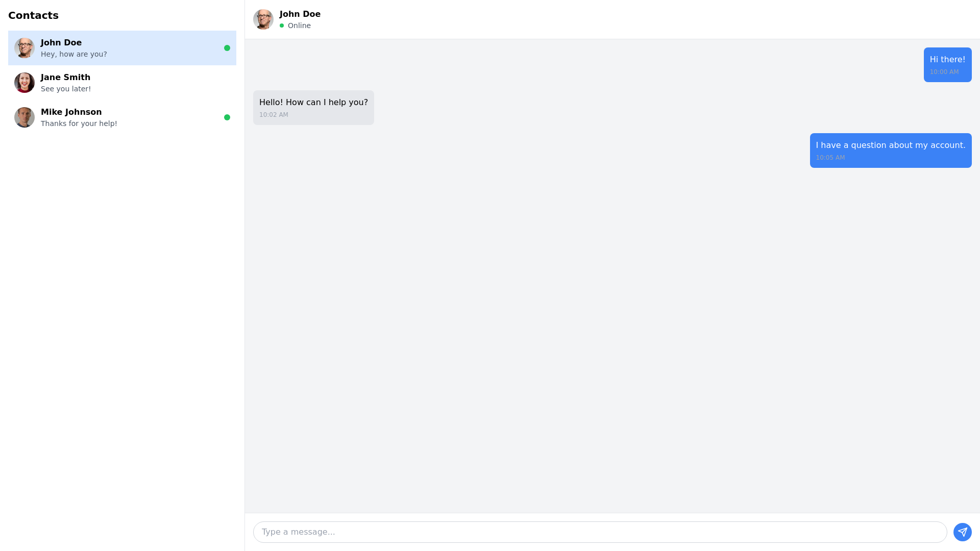
Task: Click John Doe's green online status dot
Action: pos(227,48)
